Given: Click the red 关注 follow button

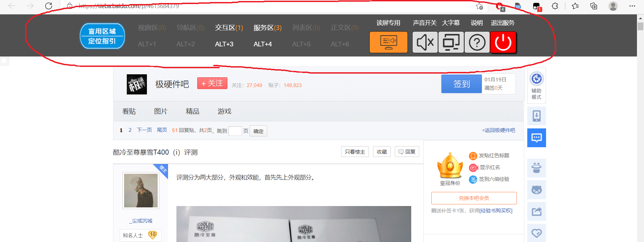Looking at the screenshot, I should (x=212, y=83).
